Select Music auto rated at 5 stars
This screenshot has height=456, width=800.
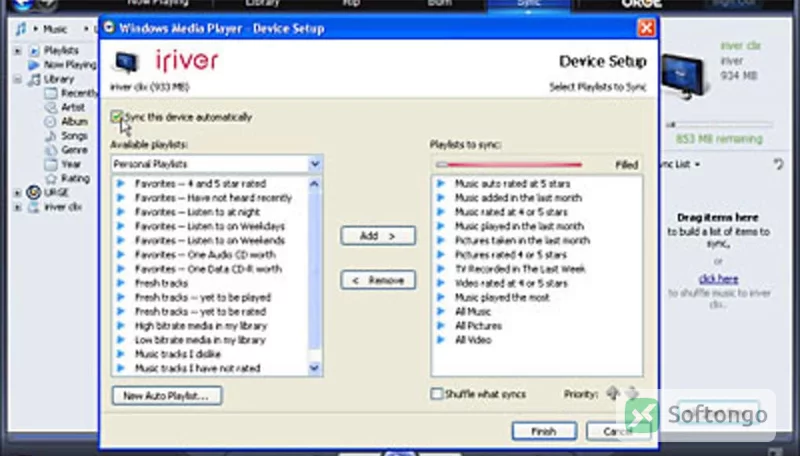(513, 184)
